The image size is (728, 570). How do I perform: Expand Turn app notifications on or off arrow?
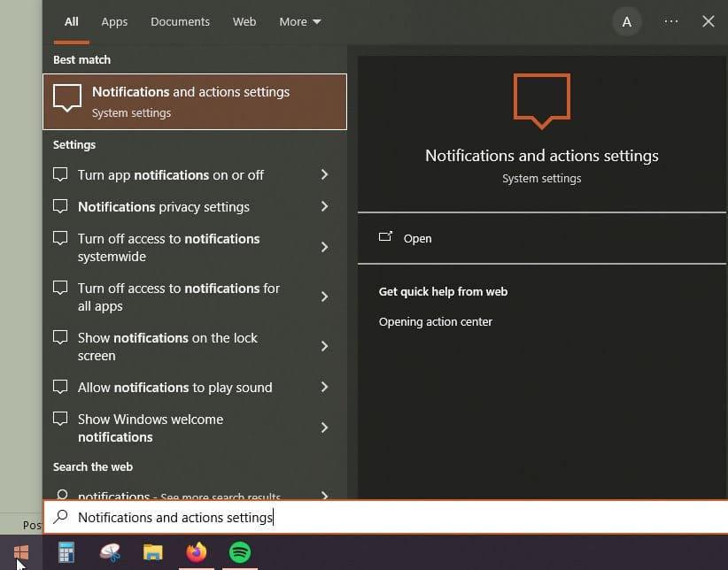(x=324, y=174)
